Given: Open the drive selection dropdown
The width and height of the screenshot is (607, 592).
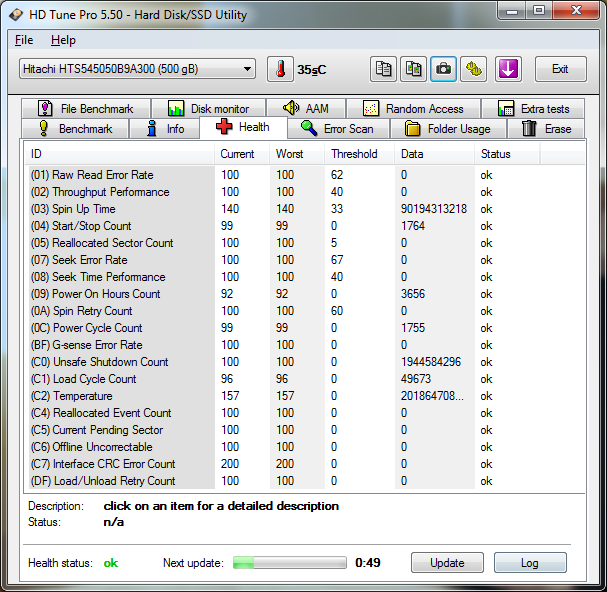Looking at the screenshot, I should point(137,69).
